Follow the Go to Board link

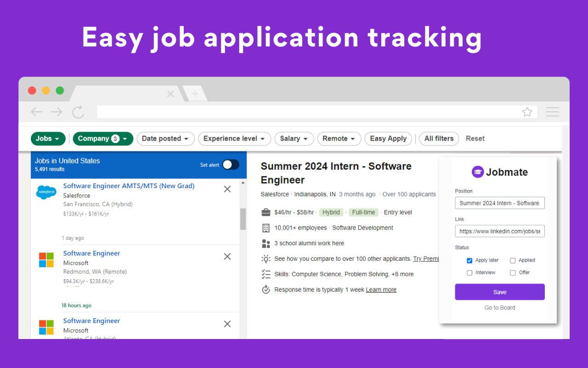coord(500,308)
